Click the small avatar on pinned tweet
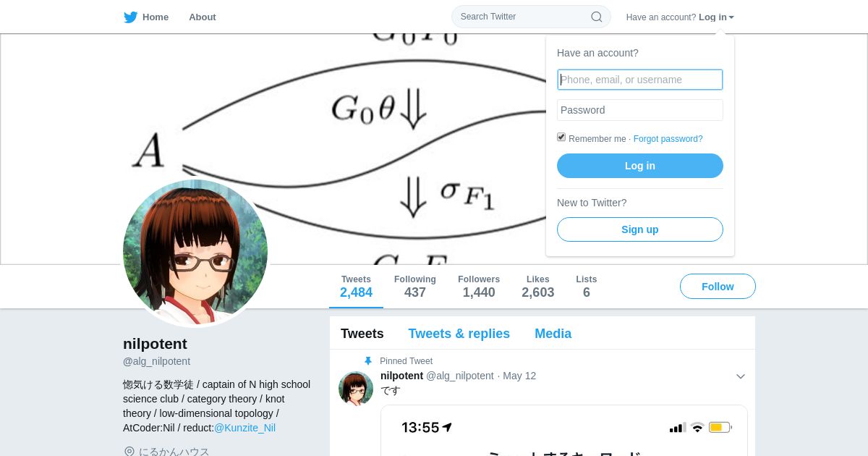 356,389
